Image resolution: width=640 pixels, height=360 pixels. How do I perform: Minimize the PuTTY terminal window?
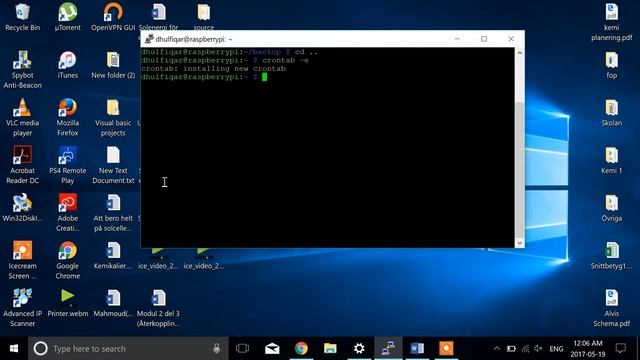coord(457,39)
